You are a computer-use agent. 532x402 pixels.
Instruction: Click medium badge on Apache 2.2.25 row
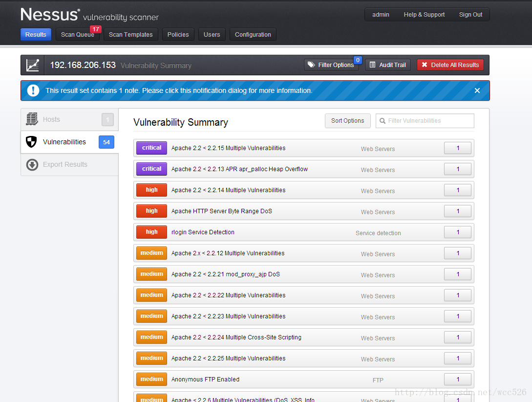tap(151, 358)
